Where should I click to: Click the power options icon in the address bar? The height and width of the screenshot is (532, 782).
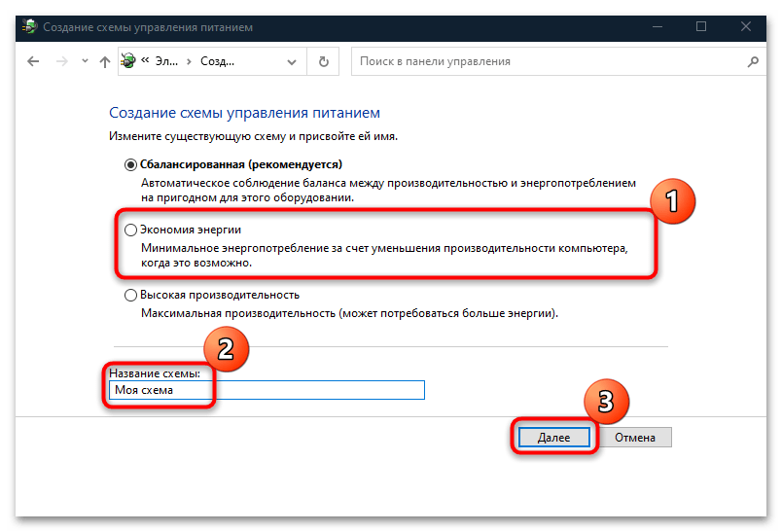coord(128,61)
